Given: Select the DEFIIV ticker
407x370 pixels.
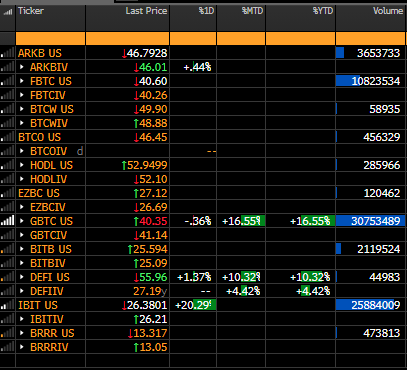Looking at the screenshot, I should click(47, 291).
